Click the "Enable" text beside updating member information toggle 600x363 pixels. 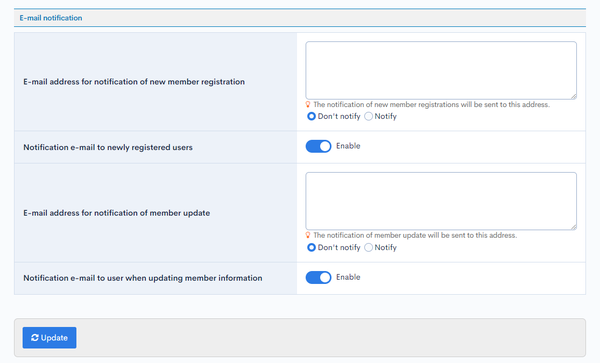(x=348, y=277)
